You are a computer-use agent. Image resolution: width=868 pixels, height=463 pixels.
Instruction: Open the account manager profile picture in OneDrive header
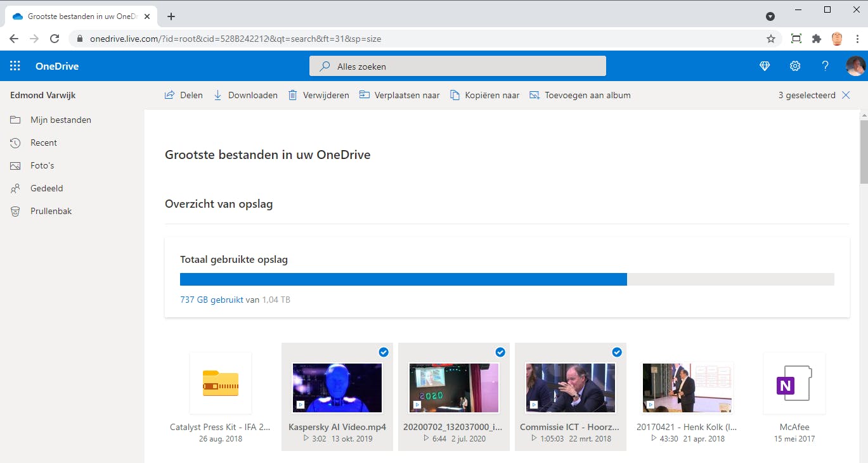tap(855, 66)
